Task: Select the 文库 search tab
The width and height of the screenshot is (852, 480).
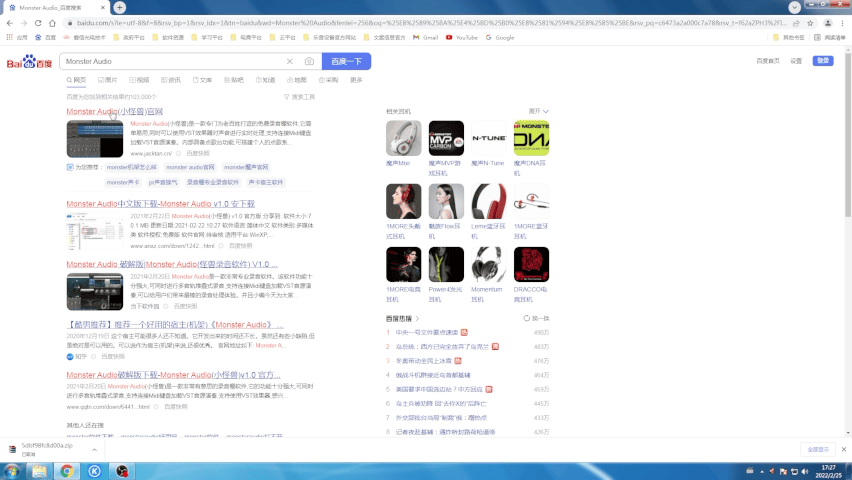Action: tap(202, 80)
